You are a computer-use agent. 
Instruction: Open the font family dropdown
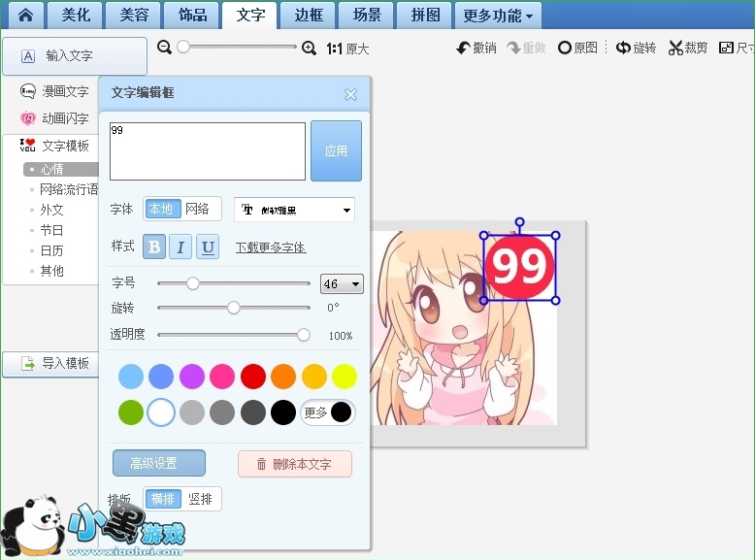(294, 210)
